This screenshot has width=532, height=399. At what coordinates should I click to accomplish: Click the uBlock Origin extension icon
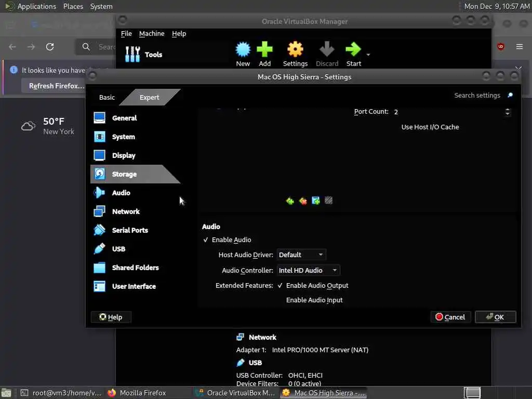point(501,46)
